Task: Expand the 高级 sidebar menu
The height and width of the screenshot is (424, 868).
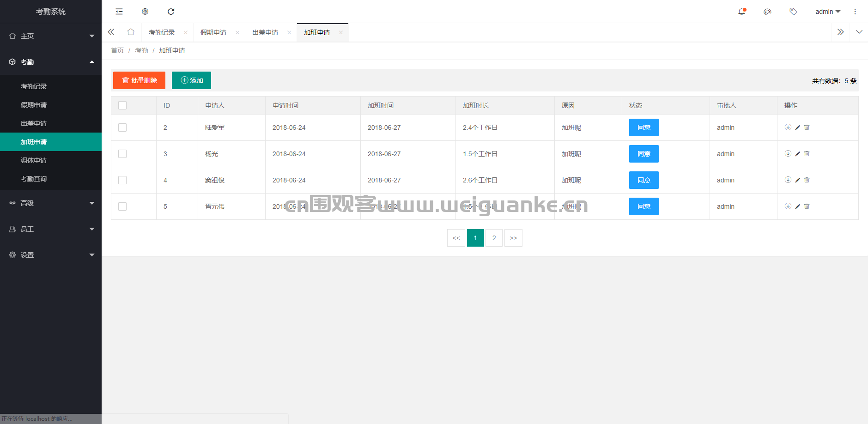Action: [x=51, y=203]
